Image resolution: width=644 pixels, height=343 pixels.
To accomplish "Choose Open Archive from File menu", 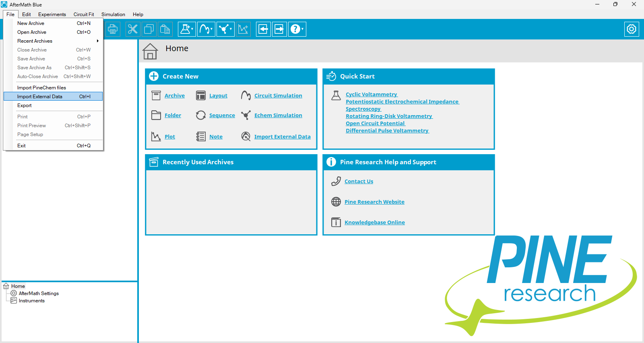I will (53, 32).
